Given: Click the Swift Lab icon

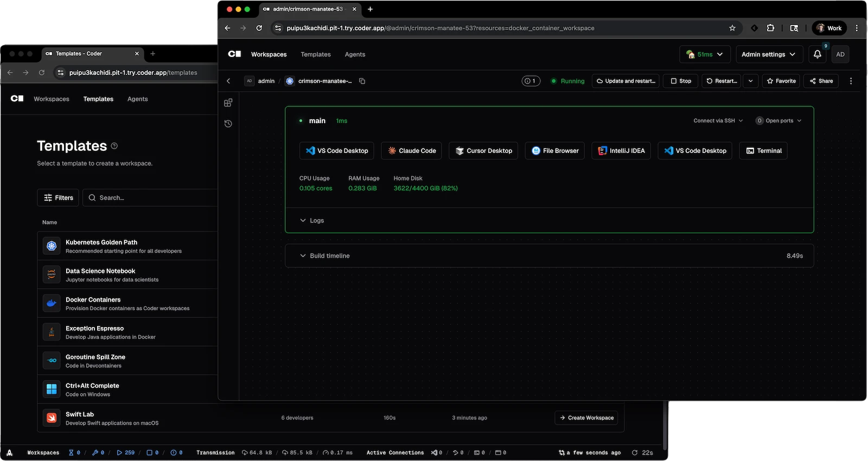Looking at the screenshot, I should [52, 418].
